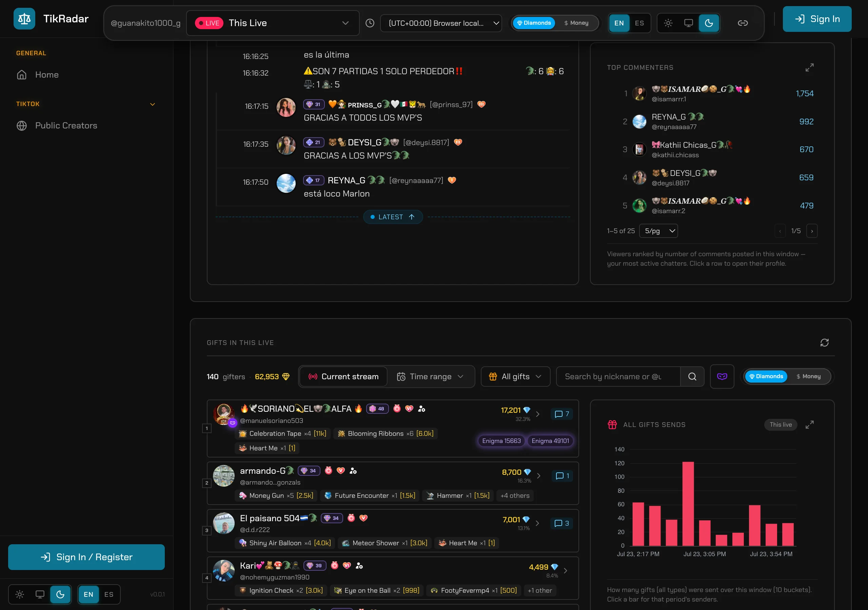Collapse the TIKTOK sidebar section

point(152,104)
